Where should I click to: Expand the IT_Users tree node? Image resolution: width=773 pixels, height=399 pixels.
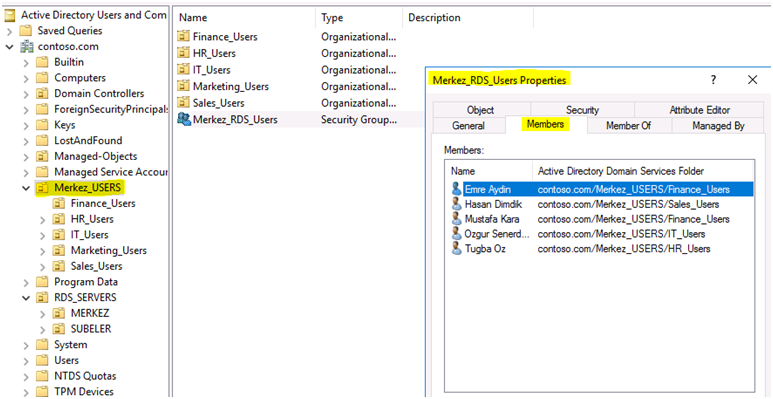[x=43, y=235]
